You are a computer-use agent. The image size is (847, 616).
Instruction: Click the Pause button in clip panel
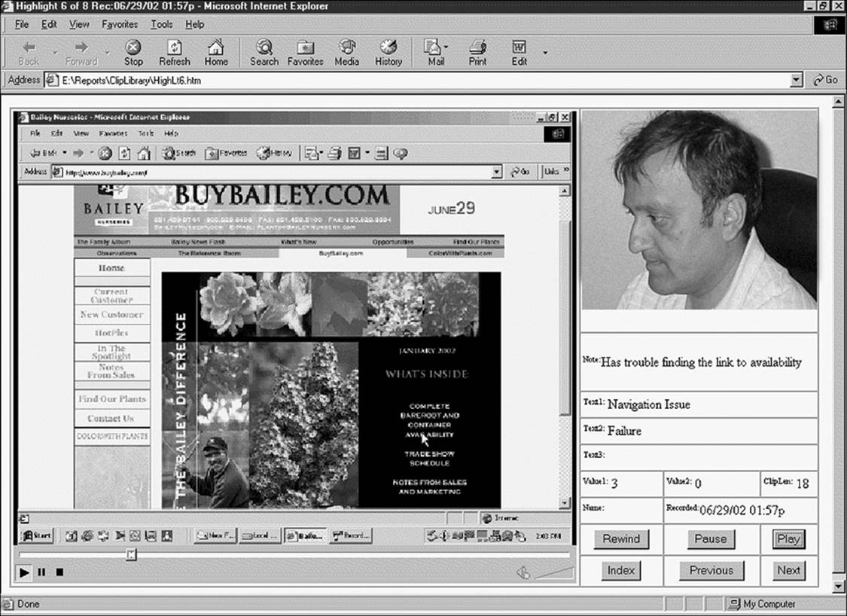coord(710,538)
